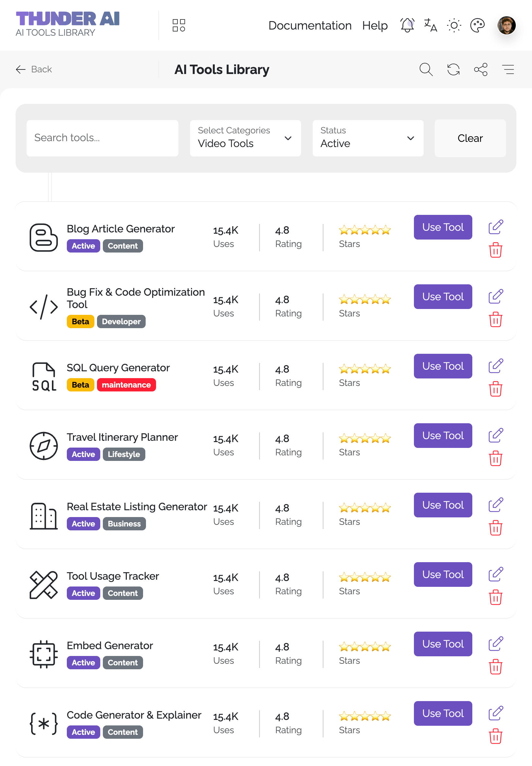Click the search magnifier icon
Viewport: 532px width, 766px height.
[426, 69]
